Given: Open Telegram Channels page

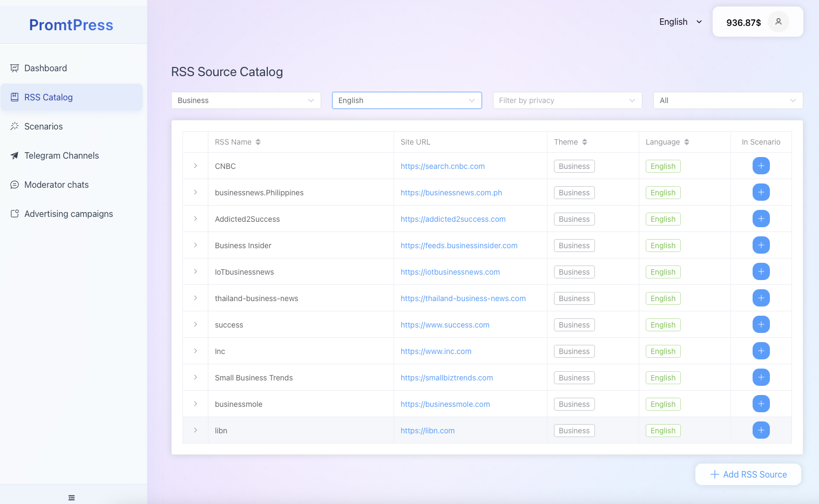Looking at the screenshot, I should pos(71,155).
